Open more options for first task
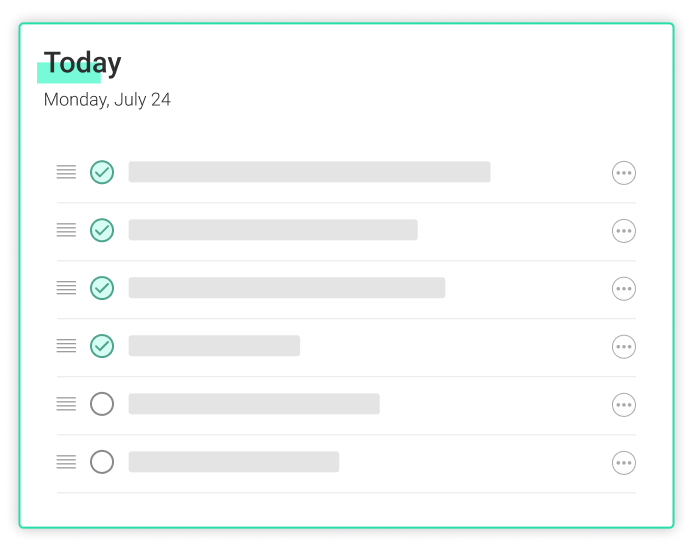Image resolution: width=693 pixels, height=553 pixels. click(624, 173)
